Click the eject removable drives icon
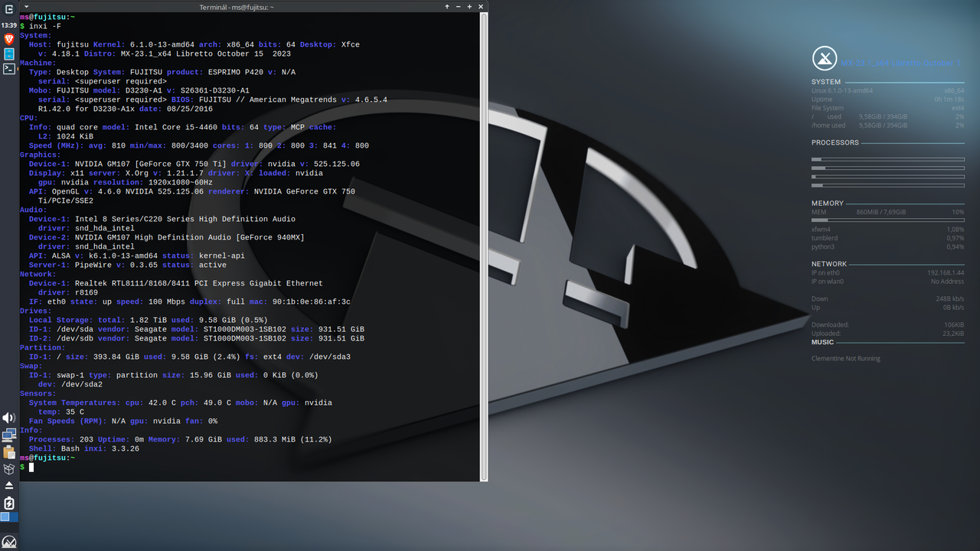 [x=9, y=485]
